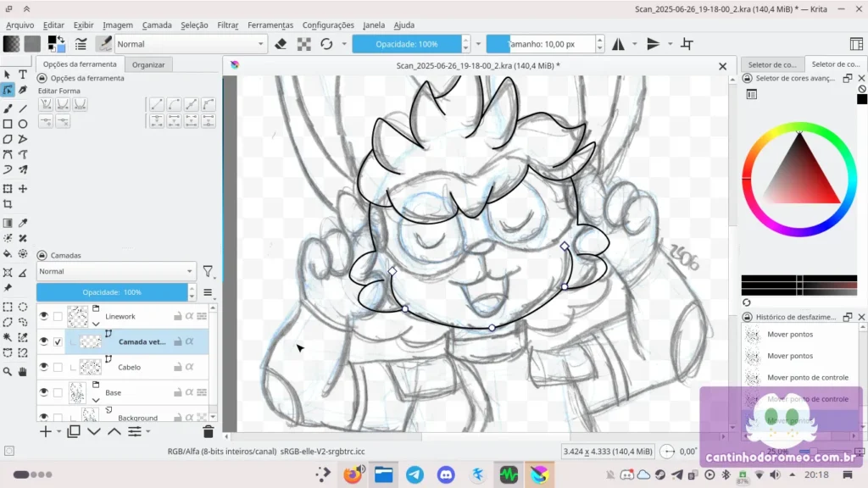Screen dimensions: 868x488
Task: Expand the dropdown arrow after opacity slider
Action: click(x=478, y=44)
